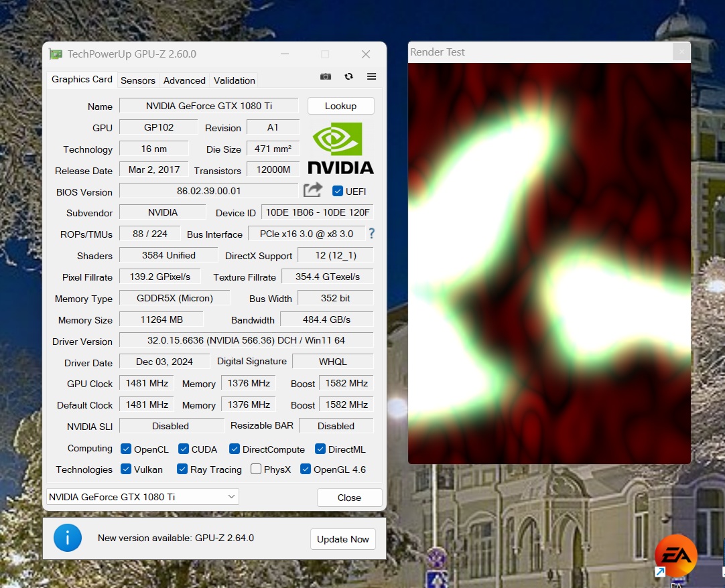
Task: Click the Close button in GPU-Z
Action: pos(350,498)
